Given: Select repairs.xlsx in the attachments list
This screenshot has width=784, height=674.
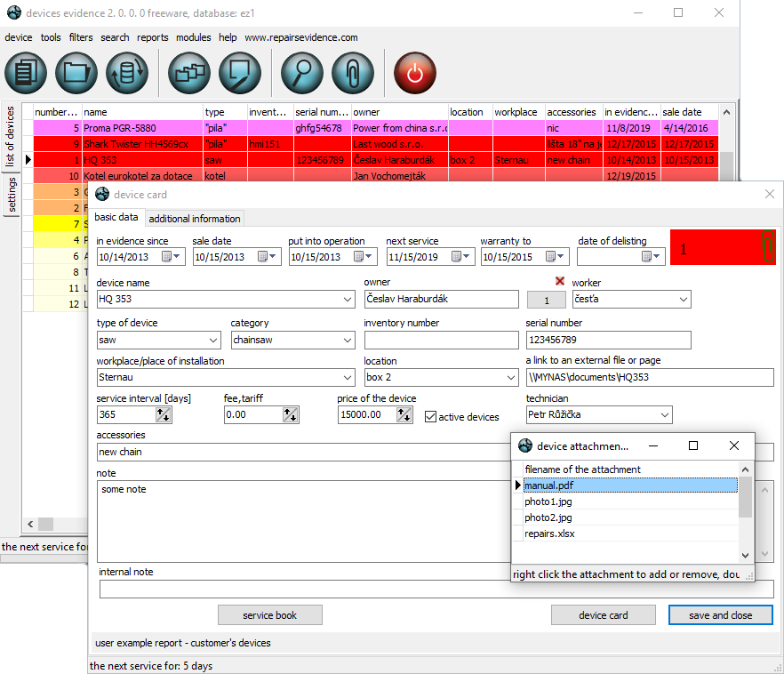Looking at the screenshot, I should [630, 534].
